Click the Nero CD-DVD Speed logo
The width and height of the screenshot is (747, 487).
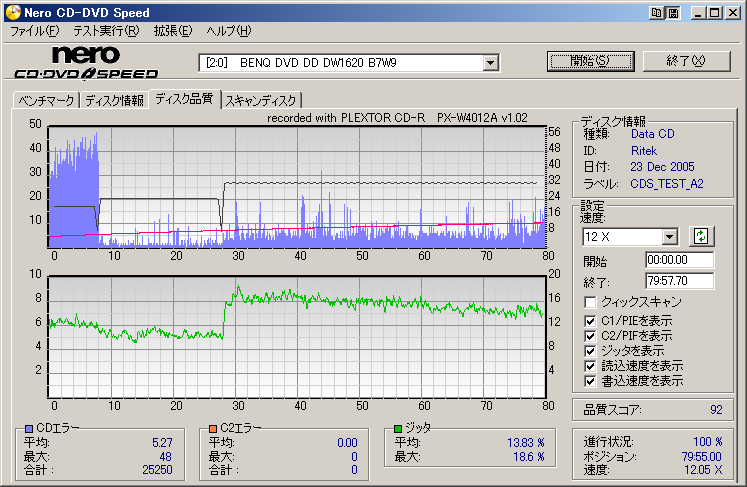[86, 62]
